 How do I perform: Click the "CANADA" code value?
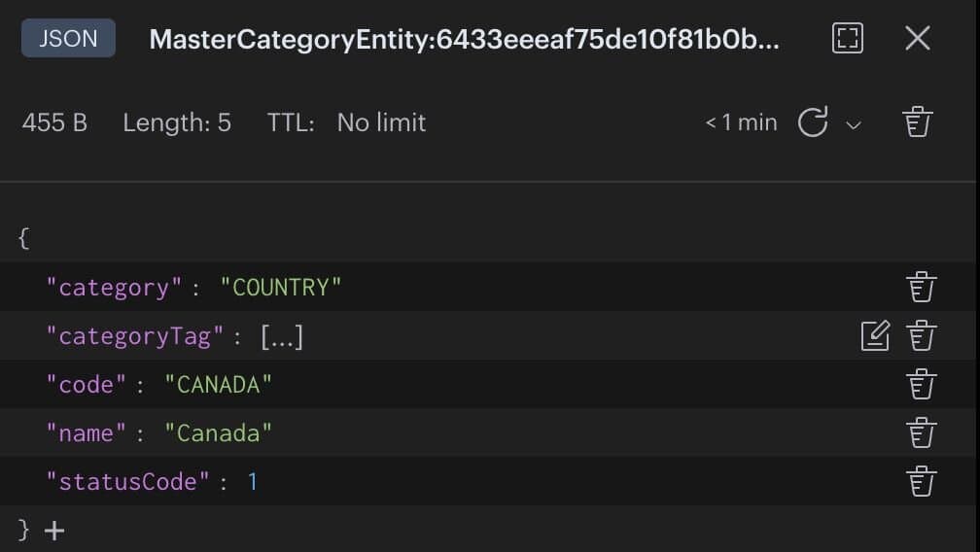[218, 385]
